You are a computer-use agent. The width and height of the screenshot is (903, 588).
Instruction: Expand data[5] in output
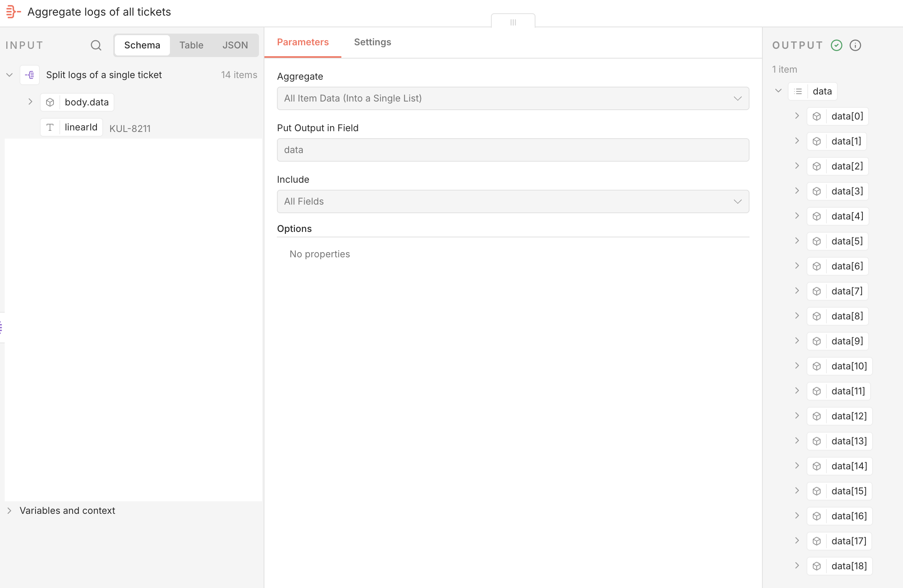click(797, 241)
